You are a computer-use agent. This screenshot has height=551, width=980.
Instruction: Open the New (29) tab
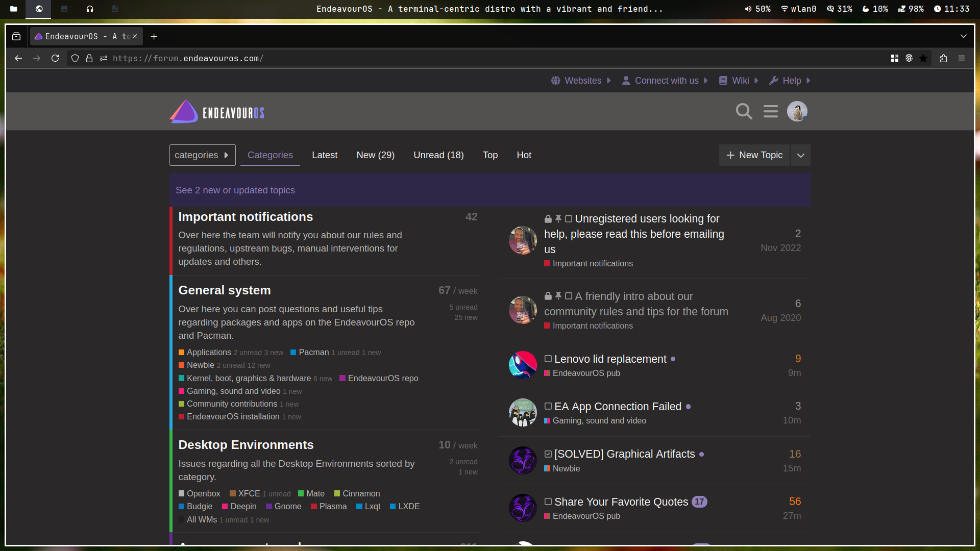point(375,155)
